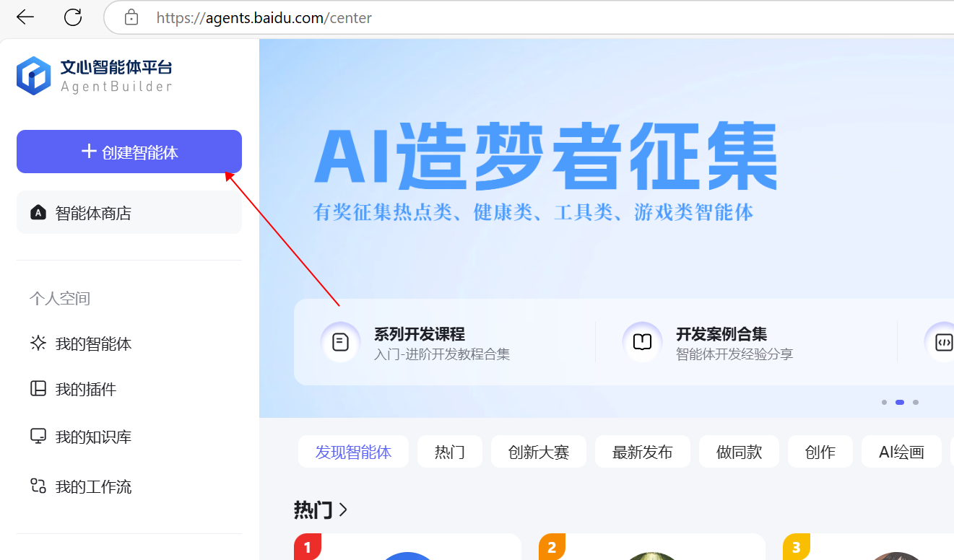Screen dimensions: 954x560
Task: Select the first banner carousel dot
Action: (x=884, y=402)
